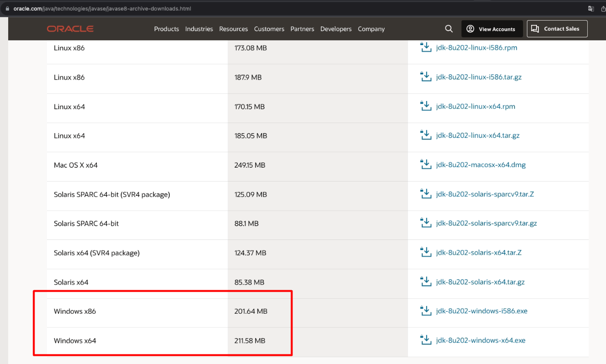This screenshot has height=364, width=606.
Task: Download jdk-8u202-windows-i586.exe link
Action: [x=482, y=311]
